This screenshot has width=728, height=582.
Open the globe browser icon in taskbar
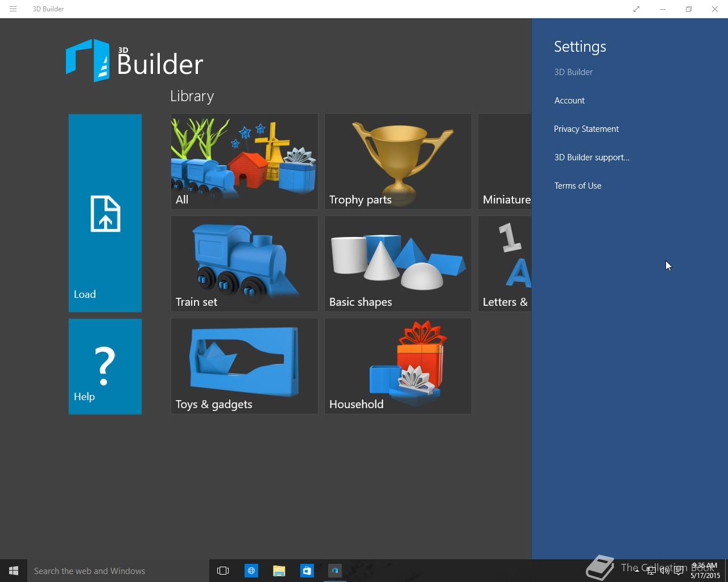pos(251,571)
